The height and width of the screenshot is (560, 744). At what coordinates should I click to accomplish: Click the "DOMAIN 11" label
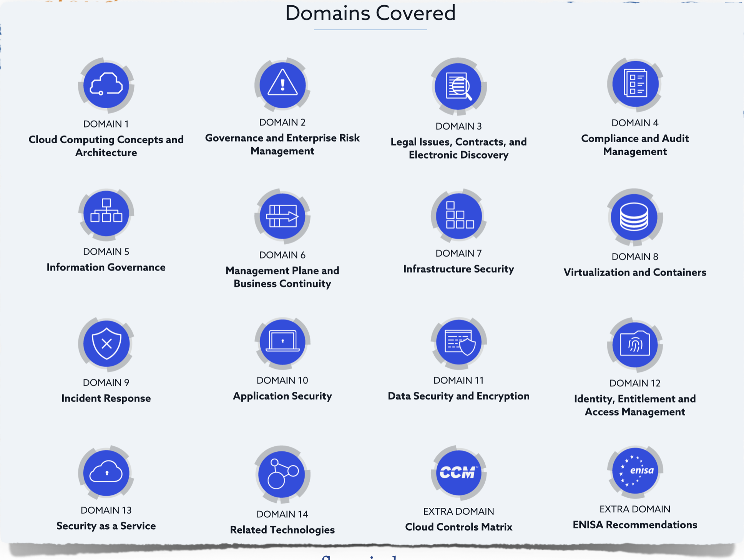[459, 380]
